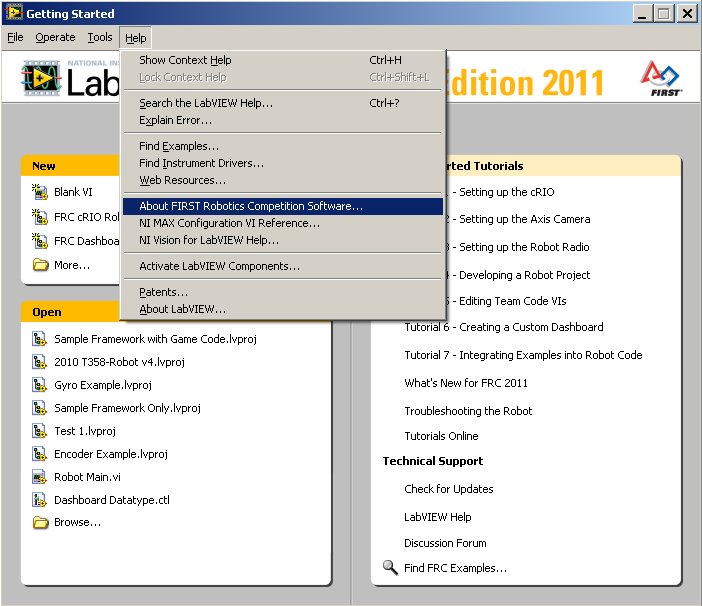Screen dimensions: 702x606
Task: Open Gyro Example.lvproj
Action: pos(103,385)
